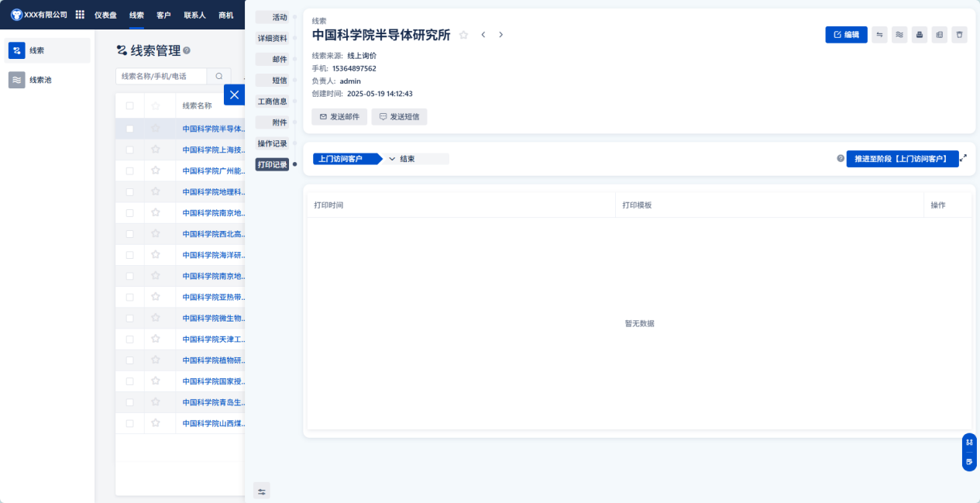980x503 pixels.
Task: Open the 结束 stage dropdown
Action: 417,159
